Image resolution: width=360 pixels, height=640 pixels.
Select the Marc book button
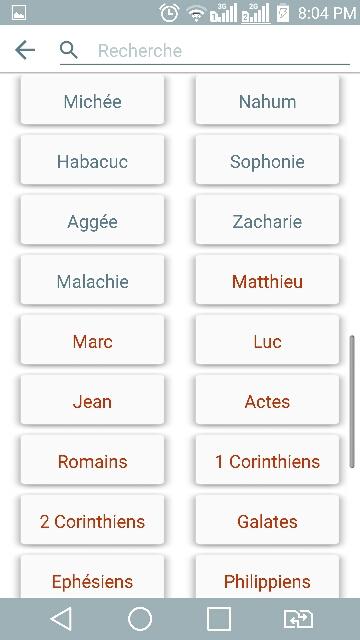[93, 342]
